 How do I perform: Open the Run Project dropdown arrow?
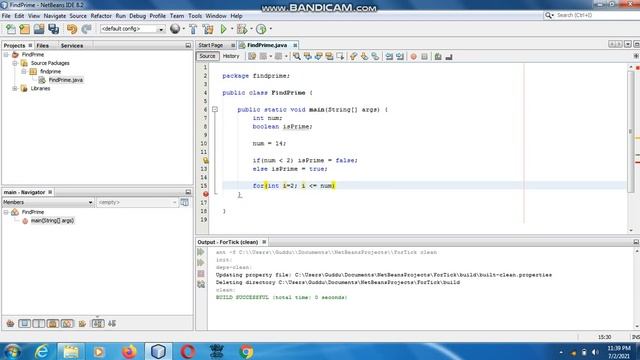pos(232,29)
